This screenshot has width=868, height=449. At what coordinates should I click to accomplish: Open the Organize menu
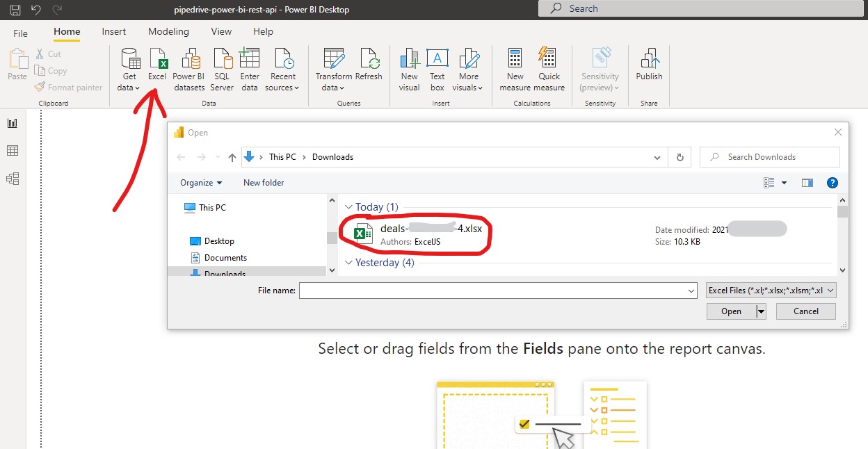201,183
